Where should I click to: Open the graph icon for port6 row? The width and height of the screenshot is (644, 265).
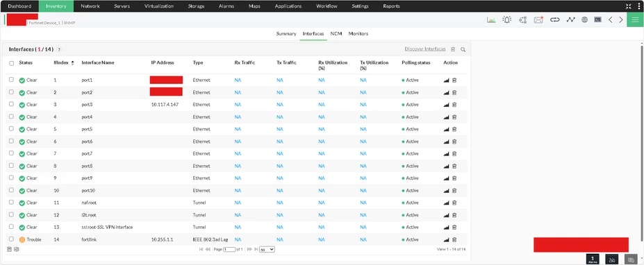tap(447, 142)
